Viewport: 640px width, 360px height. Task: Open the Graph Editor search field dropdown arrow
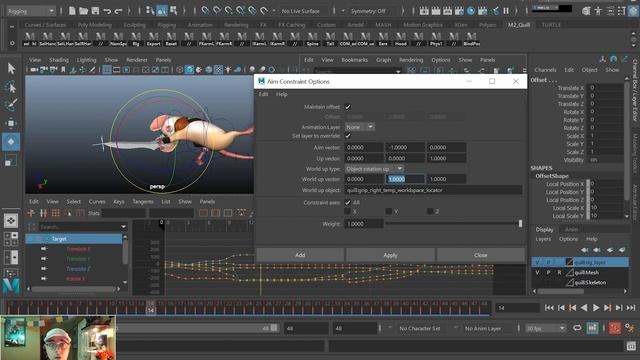click(x=123, y=227)
